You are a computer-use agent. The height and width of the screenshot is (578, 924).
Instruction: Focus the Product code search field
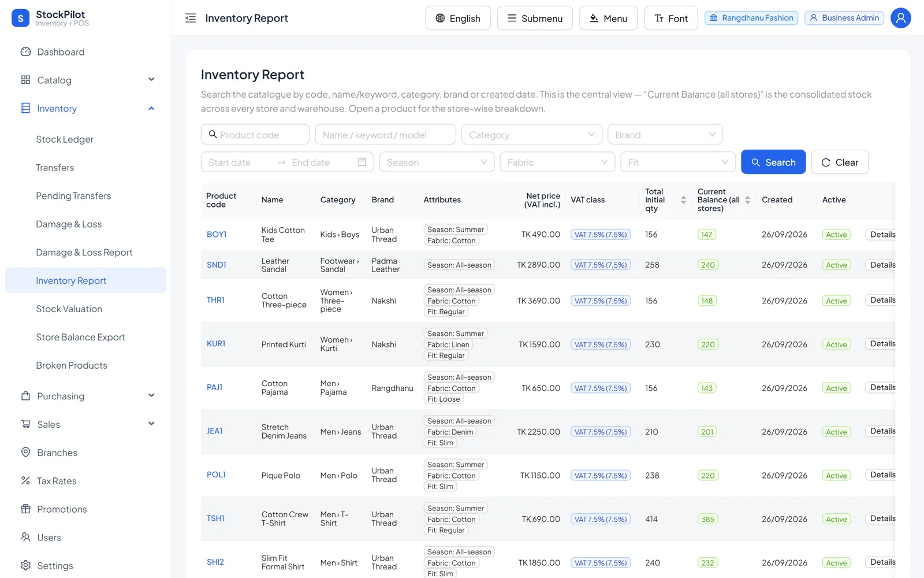(255, 135)
